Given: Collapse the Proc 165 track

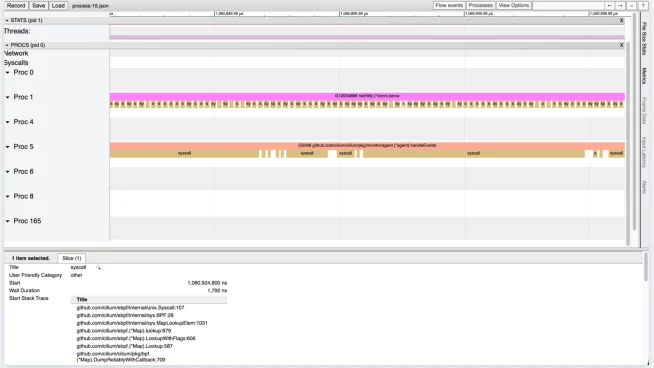Looking at the screenshot, I should coord(8,221).
